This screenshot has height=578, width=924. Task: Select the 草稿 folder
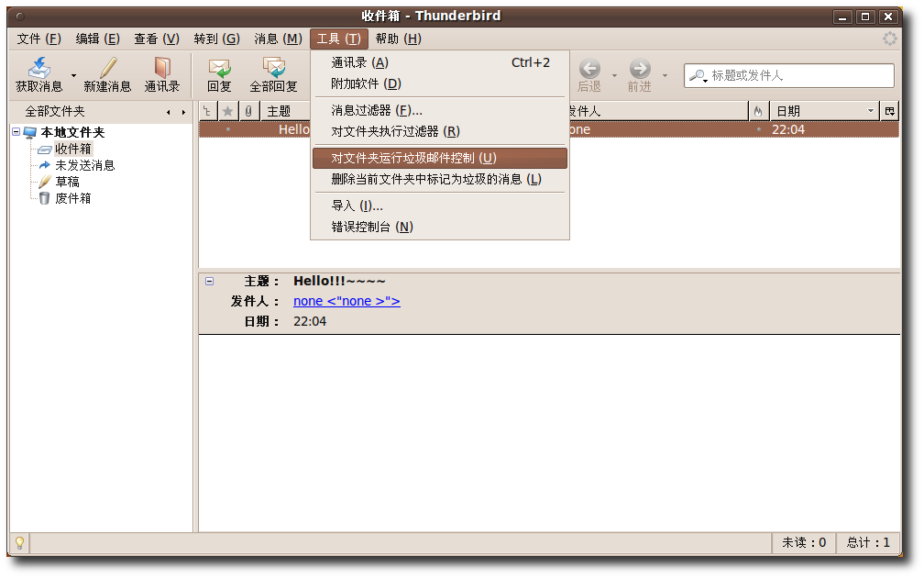coord(67,182)
